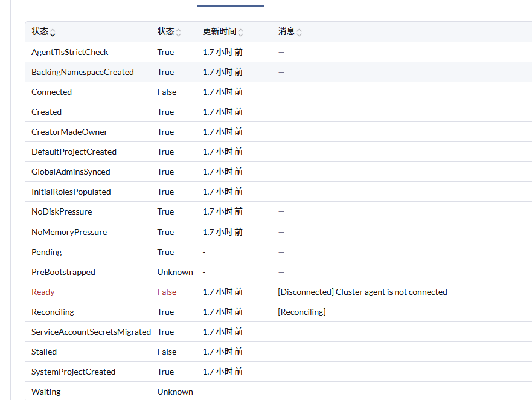Click the update time of GlobalAdminsSynced row

click(x=223, y=172)
